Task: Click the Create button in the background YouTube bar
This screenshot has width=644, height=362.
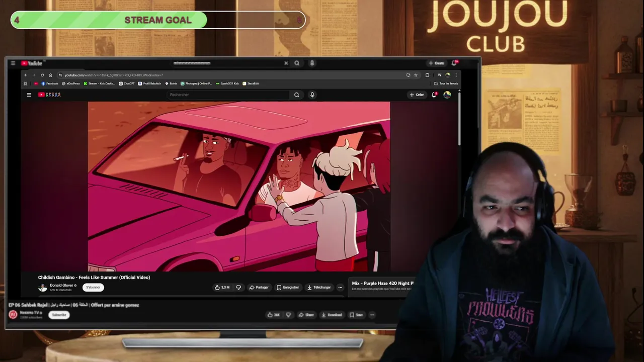Action: point(436,63)
